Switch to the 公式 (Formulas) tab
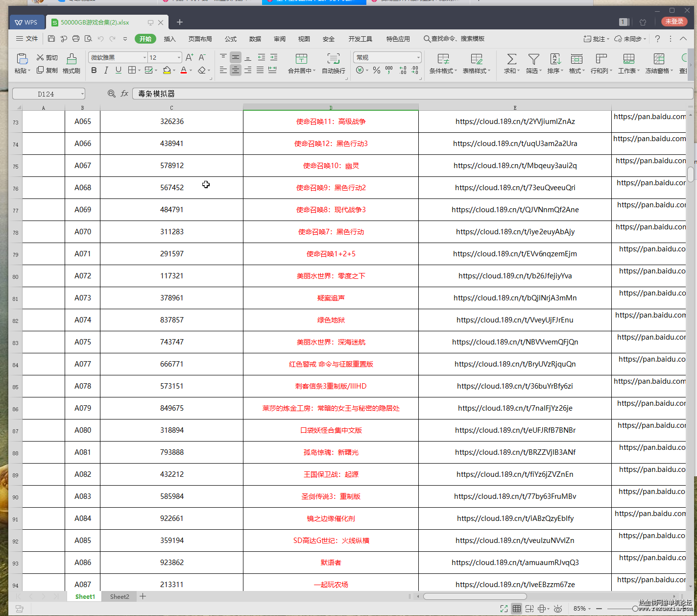 230,39
